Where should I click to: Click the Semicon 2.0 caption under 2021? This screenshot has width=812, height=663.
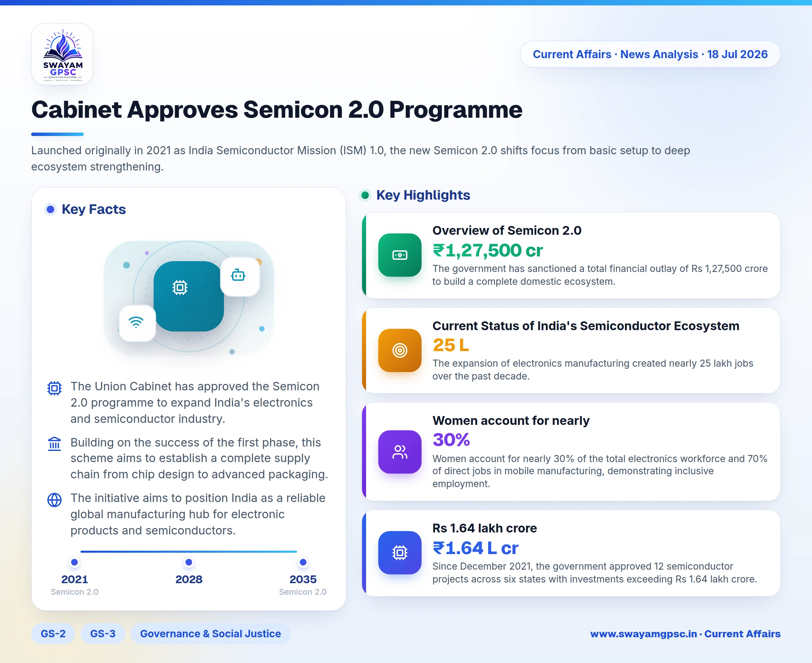(x=74, y=592)
